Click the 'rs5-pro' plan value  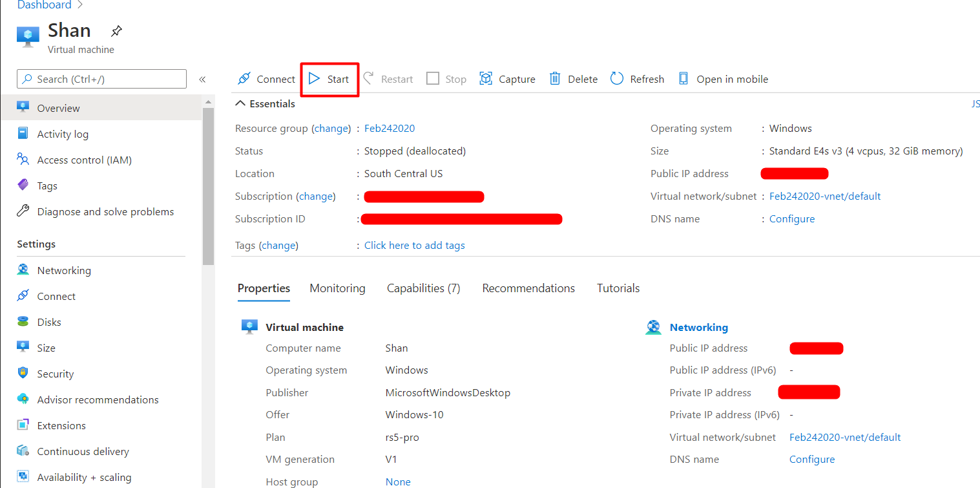tap(402, 437)
